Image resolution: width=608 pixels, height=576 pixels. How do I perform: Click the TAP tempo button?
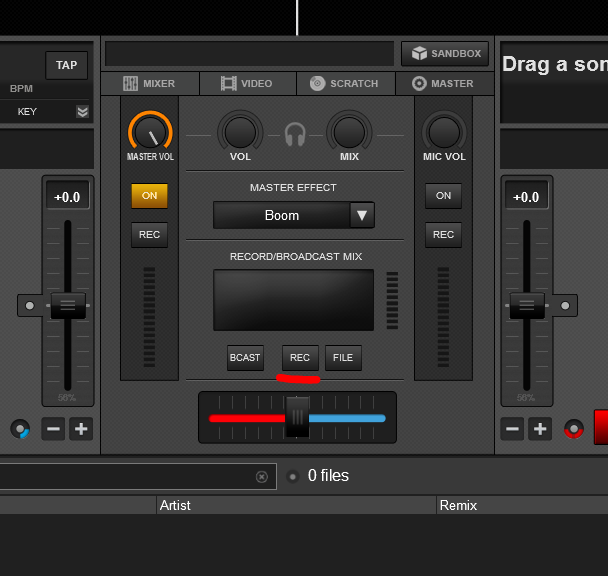(66, 65)
